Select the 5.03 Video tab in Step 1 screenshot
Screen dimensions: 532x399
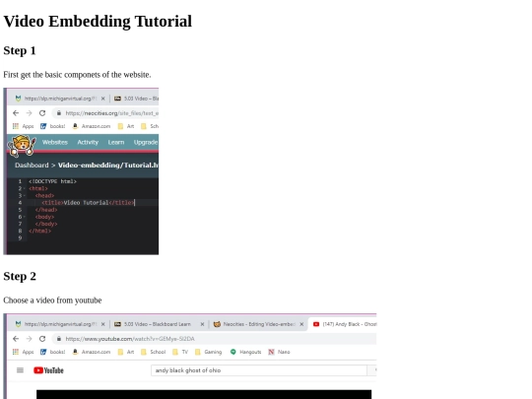click(136, 99)
